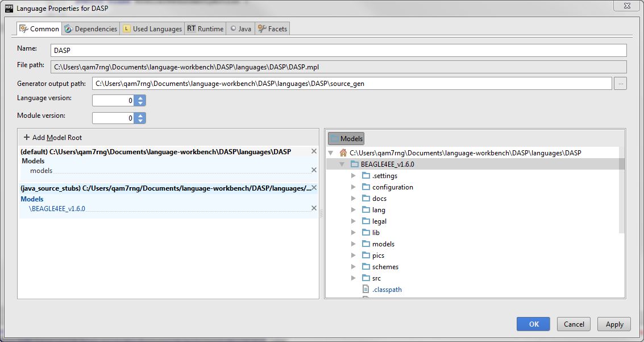This screenshot has width=644, height=342.
Task: Click the Name input field
Action: coord(338,51)
